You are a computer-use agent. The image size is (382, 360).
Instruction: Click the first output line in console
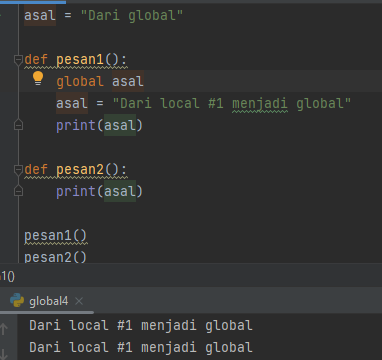(141, 325)
